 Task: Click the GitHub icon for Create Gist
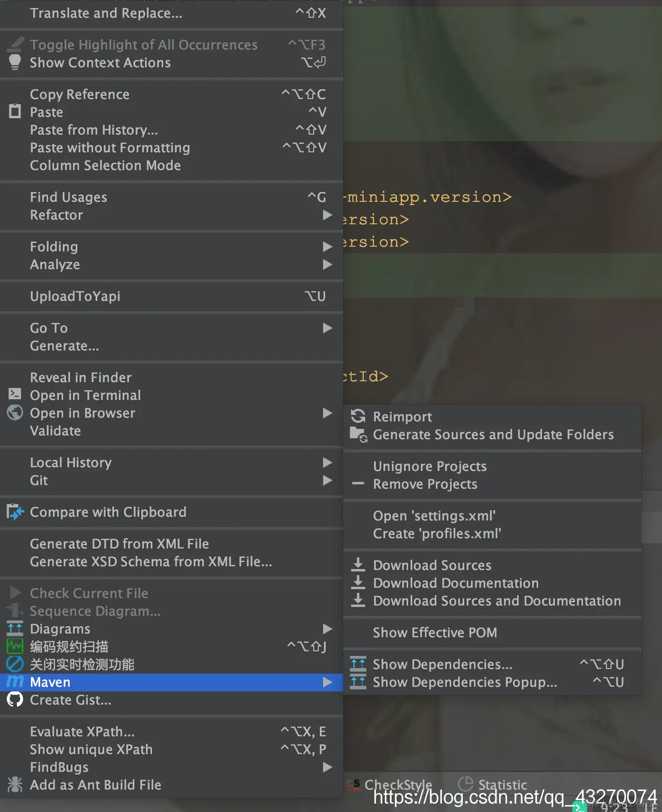coord(15,699)
